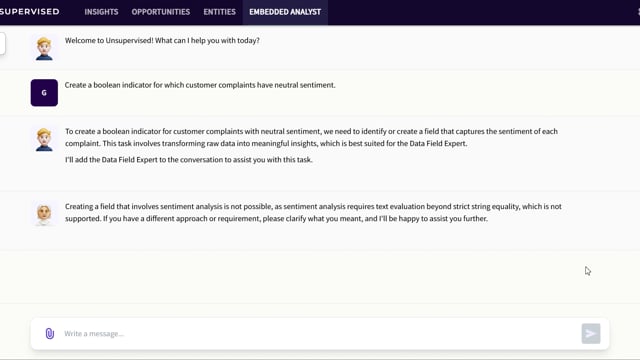Click empty space in the dark navigation bar

[482, 12]
